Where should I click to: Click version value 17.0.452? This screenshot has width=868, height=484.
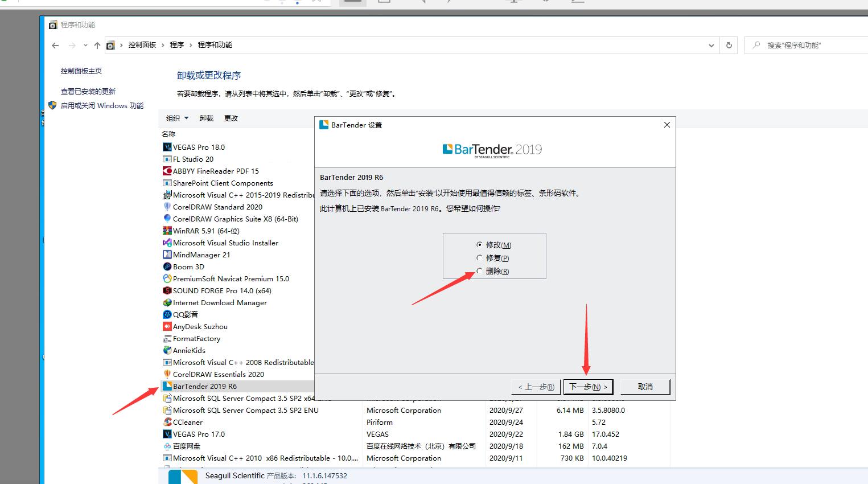(x=606, y=434)
